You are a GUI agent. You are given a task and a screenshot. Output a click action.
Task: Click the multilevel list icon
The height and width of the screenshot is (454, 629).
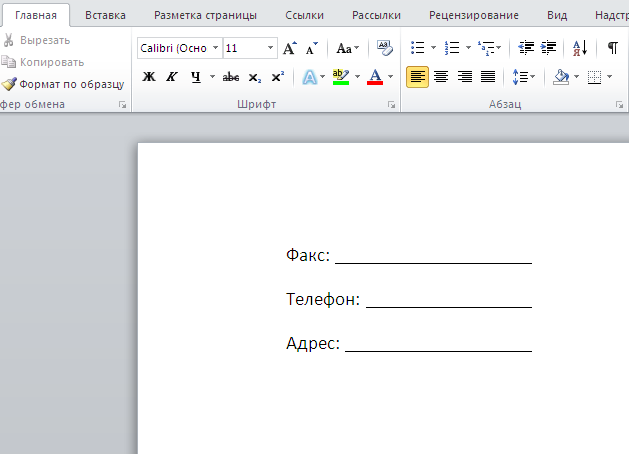[x=486, y=48]
